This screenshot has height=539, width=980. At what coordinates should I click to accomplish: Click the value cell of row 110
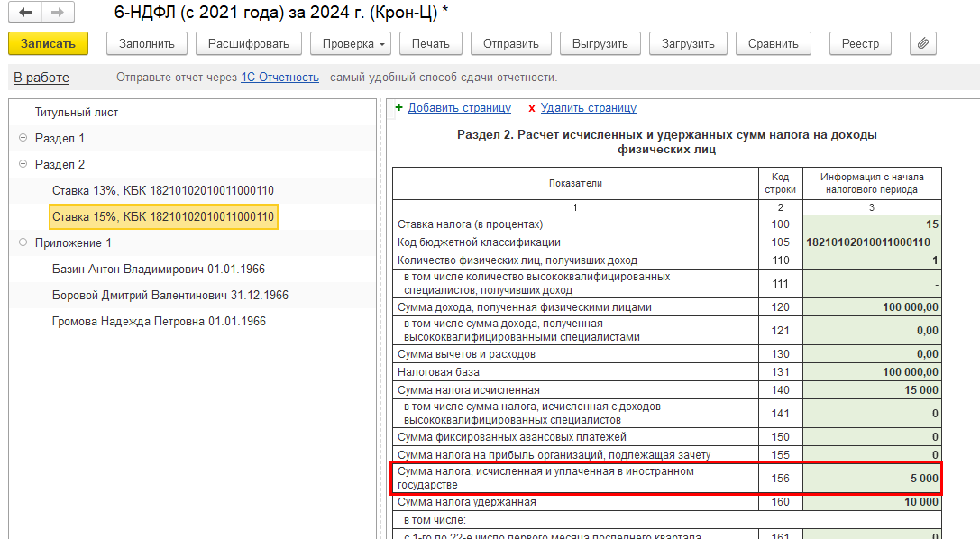pyautogui.click(x=872, y=260)
